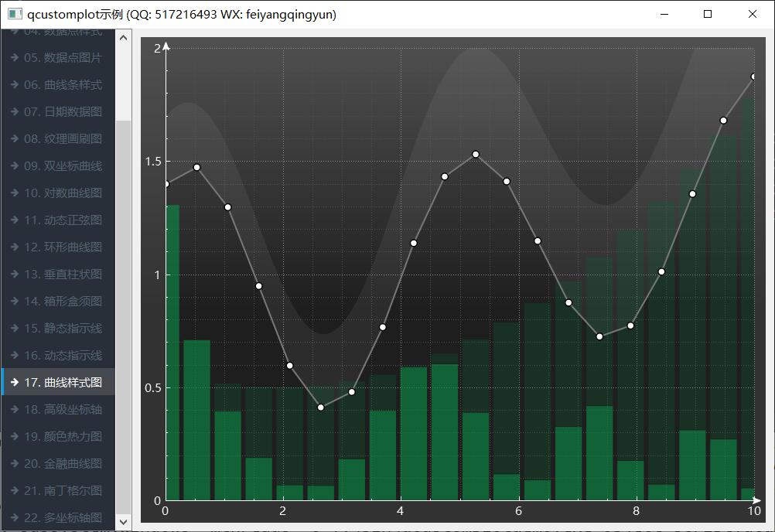Maximize the qcustomplot window

[708, 14]
